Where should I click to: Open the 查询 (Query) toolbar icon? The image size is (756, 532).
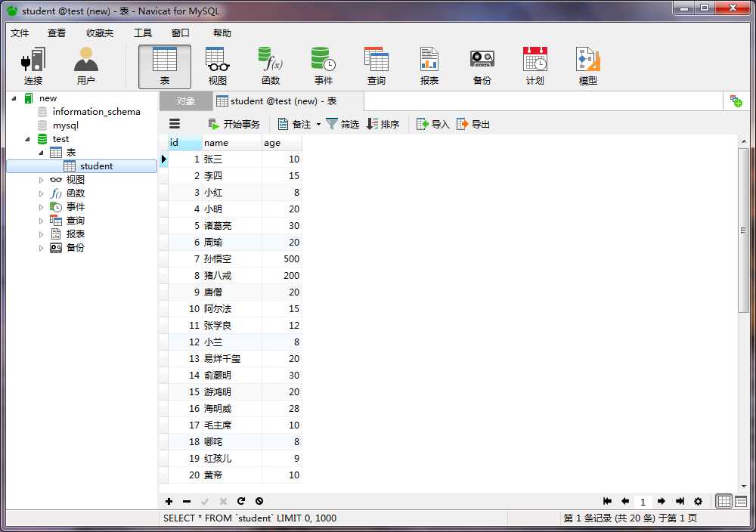coord(376,66)
